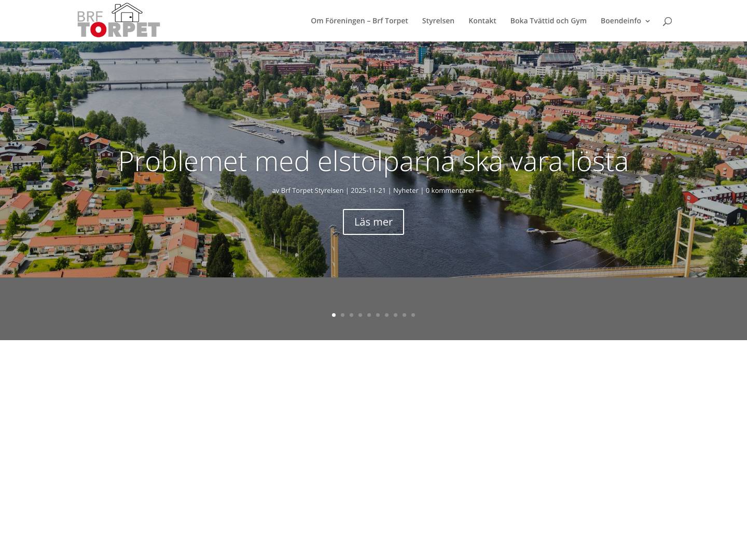Expand the Boendeinfo dropdown menu
Viewport: 747px width, 560px height.
(621, 21)
